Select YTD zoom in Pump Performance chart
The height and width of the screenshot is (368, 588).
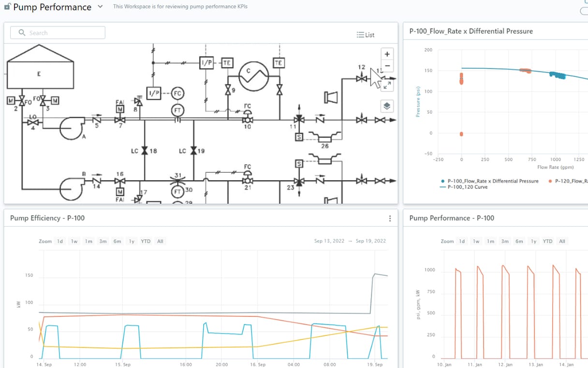click(547, 241)
